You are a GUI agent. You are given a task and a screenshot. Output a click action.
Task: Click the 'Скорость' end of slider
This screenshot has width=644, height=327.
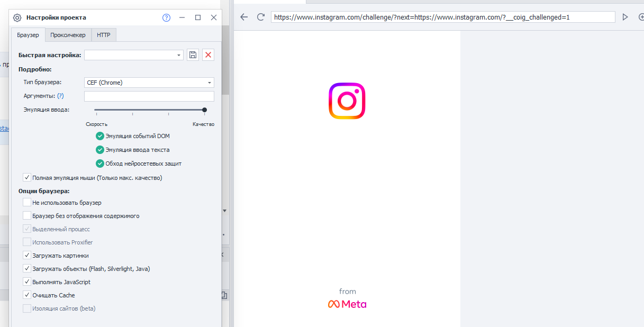tap(96, 124)
